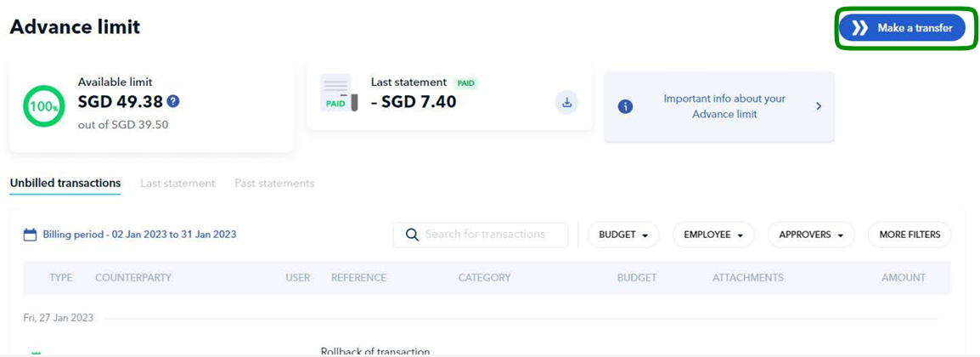The image size is (980, 357).
Task: Select the Unbilled transactions tab
Action: tap(65, 183)
